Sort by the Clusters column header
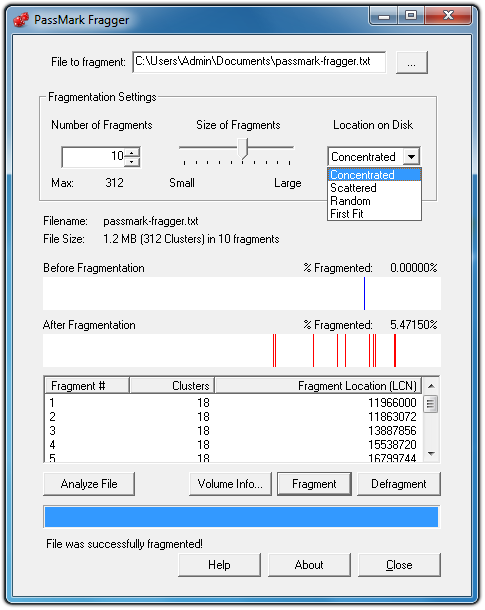The height and width of the screenshot is (610, 485). [x=172, y=386]
